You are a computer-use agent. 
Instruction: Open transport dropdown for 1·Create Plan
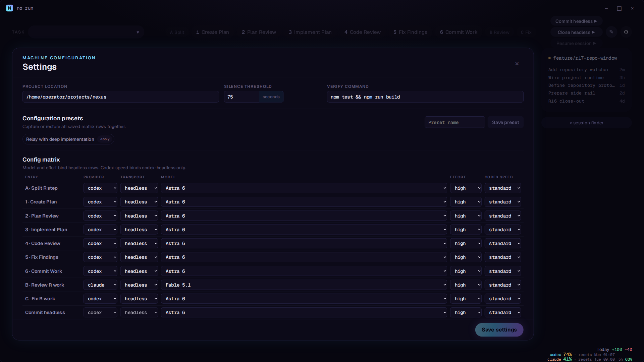[139, 202]
